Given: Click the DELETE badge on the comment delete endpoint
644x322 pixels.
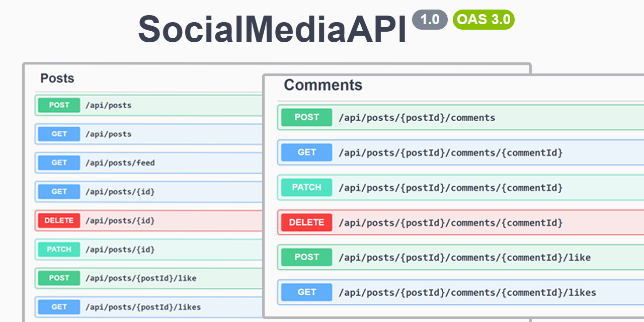Looking at the screenshot, I should point(306,222).
